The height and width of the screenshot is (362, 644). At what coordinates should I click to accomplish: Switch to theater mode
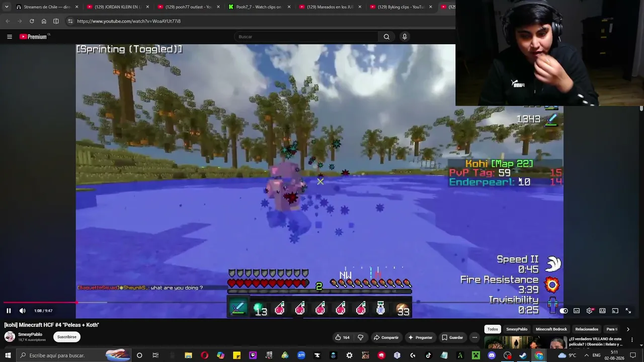tap(602, 311)
